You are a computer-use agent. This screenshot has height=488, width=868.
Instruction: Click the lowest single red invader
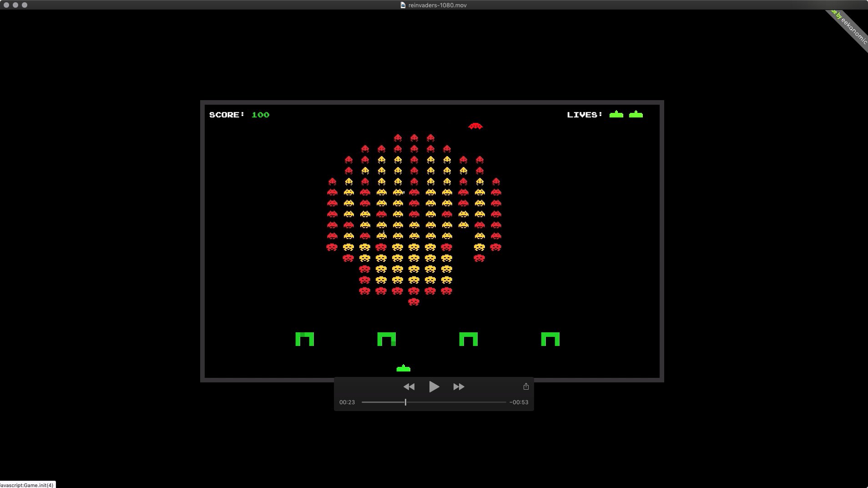[x=414, y=302]
